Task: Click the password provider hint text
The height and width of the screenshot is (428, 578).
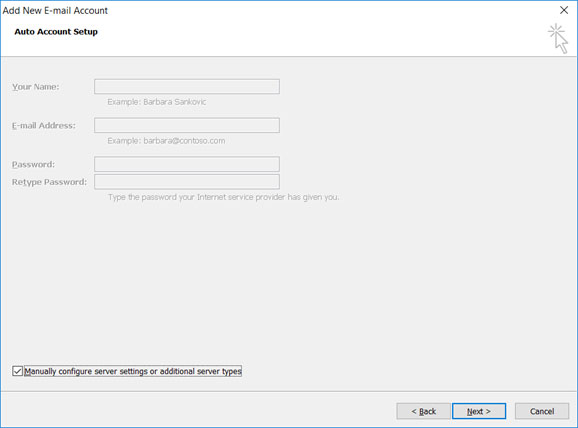Action: point(223,197)
